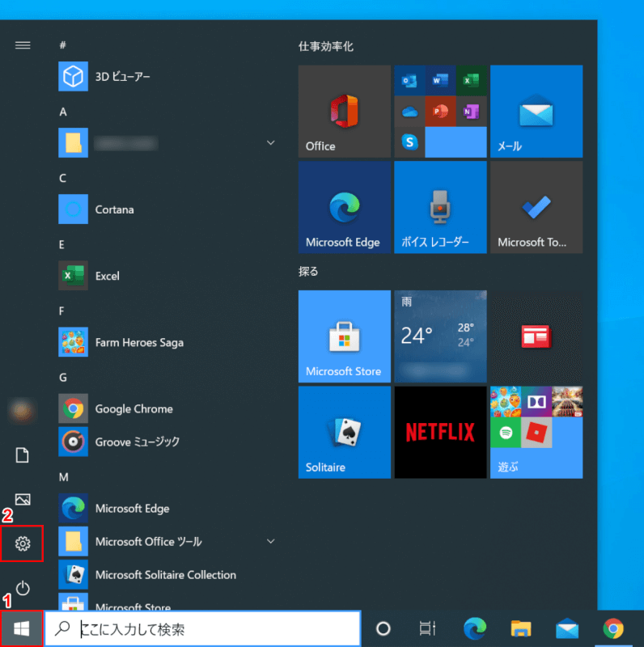Viewport: 644px width, 647px height.
Task: Open Word in the Office apps folder tile
Action: (x=440, y=80)
